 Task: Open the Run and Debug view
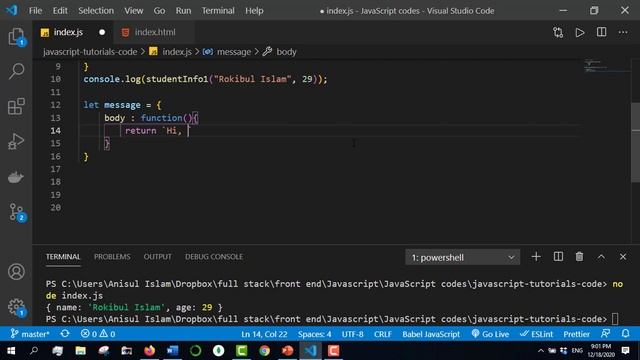[16, 142]
